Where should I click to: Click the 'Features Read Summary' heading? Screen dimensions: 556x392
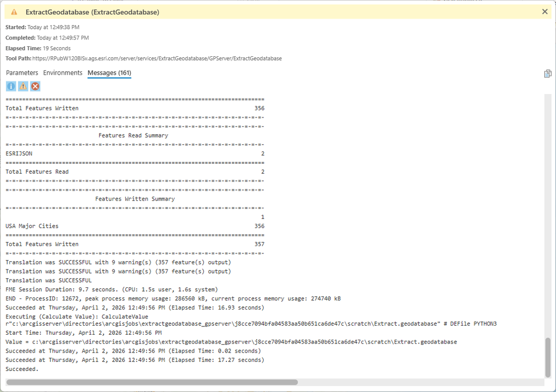click(x=134, y=135)
